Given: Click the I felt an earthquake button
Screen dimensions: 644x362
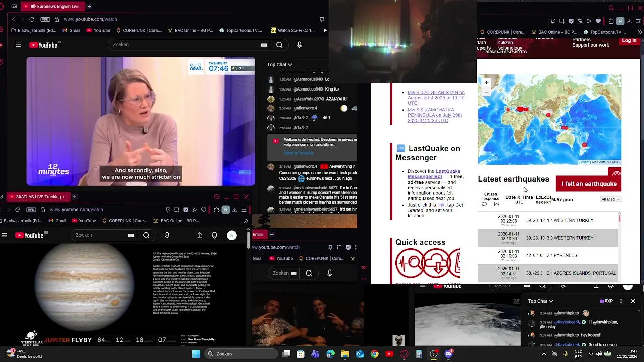Looking at the screenshot, I should [x=589, y=184].
